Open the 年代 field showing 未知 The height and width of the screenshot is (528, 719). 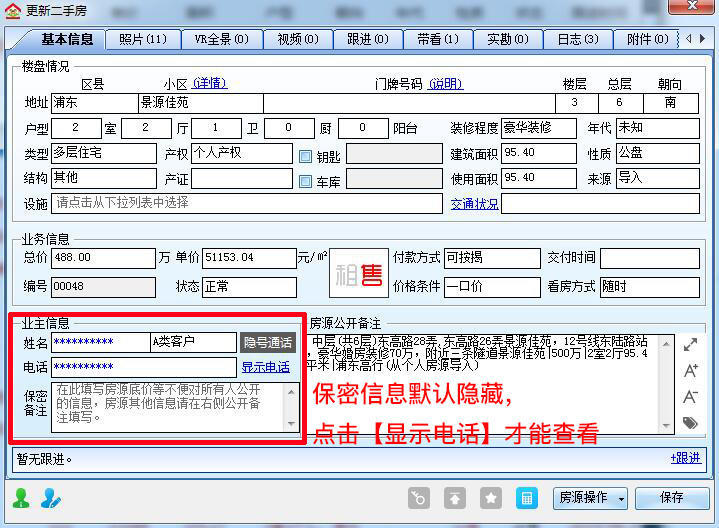pyautogui.click(x=658, y=128)
